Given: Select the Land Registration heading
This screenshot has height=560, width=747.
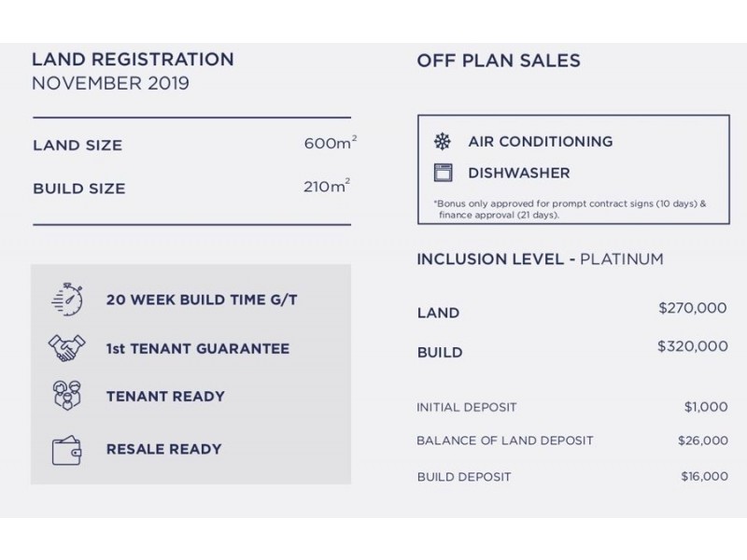Looking at the screenshot, I should (x=133, y=60).
